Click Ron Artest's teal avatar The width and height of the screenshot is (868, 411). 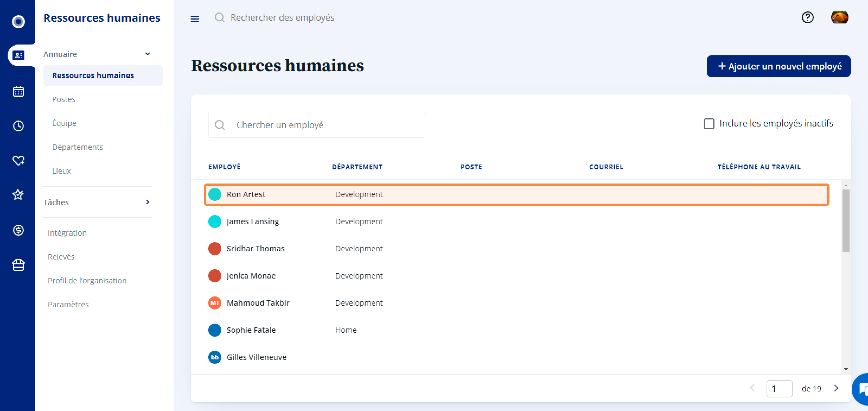pos(215,195)
